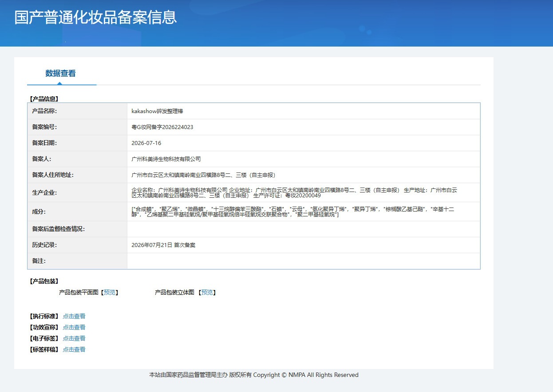Image resolution: width=553 pixels, height=392 pixels.
Task: Click 点击查看 next to 功效宣称
Action: click(x=74, y=327)
